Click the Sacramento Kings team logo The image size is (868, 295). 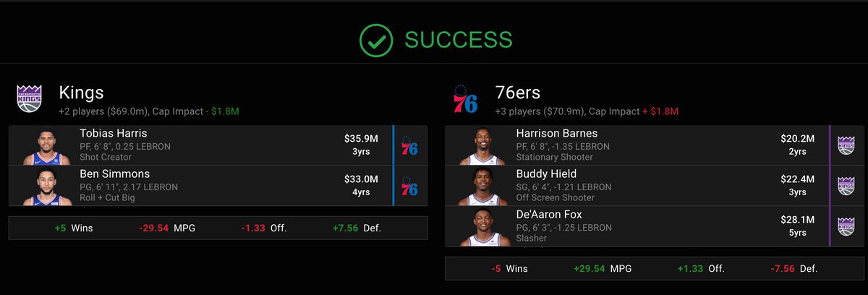point(30,99)
